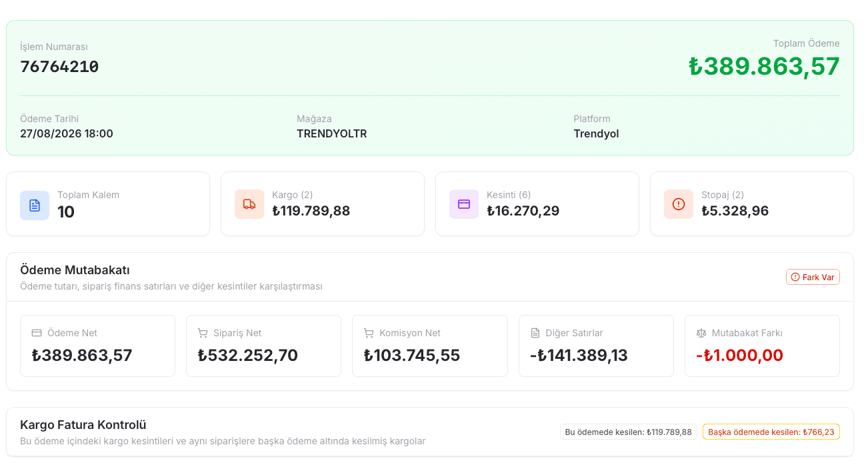Click the scale icon beside Mutabakat Farkı
868x467 pixels.
(701, 333)
